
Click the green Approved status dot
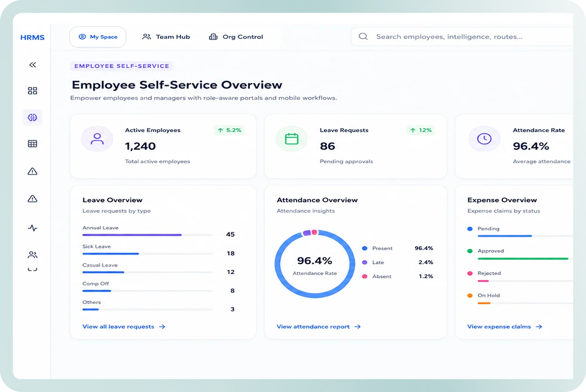[470, 251]
